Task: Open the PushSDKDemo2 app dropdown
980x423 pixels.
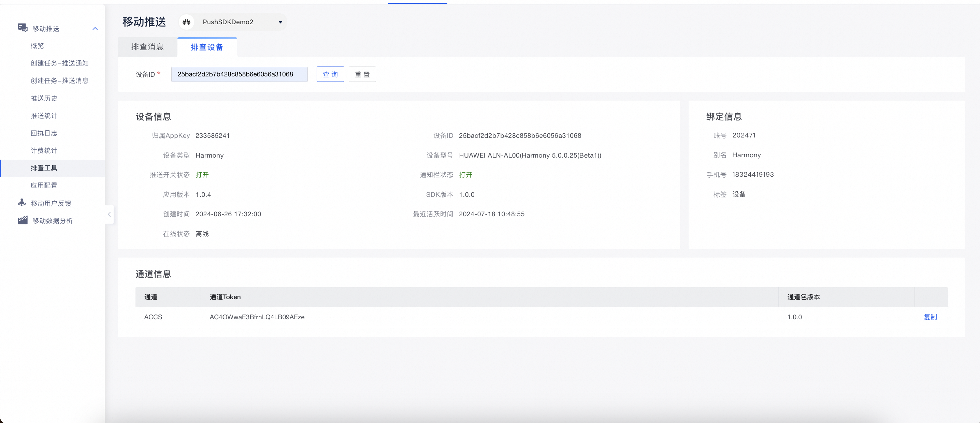Action: (x=233, y=22)
